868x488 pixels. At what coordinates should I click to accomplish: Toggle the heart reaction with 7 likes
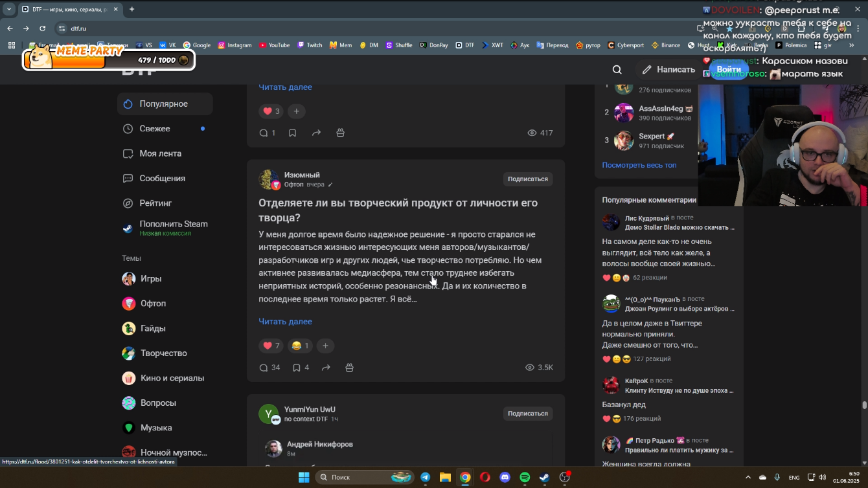pos(271,346)
